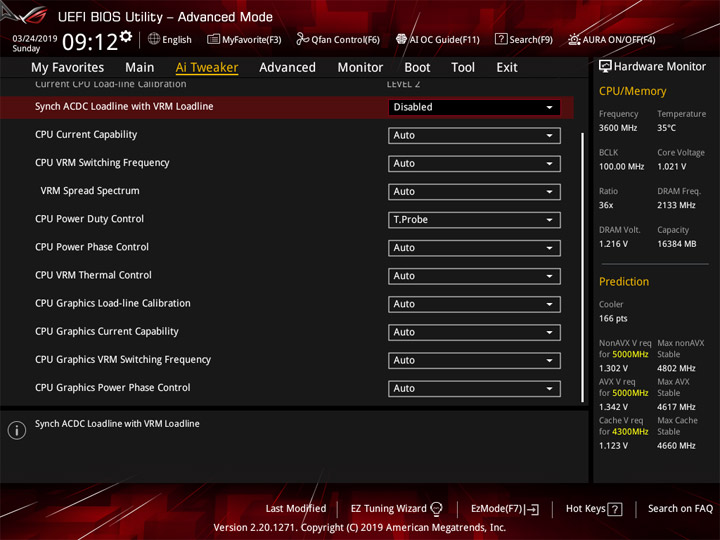The image size is (720, 540).
Task: Show Hot Keys label
Action: click(585, 509)
